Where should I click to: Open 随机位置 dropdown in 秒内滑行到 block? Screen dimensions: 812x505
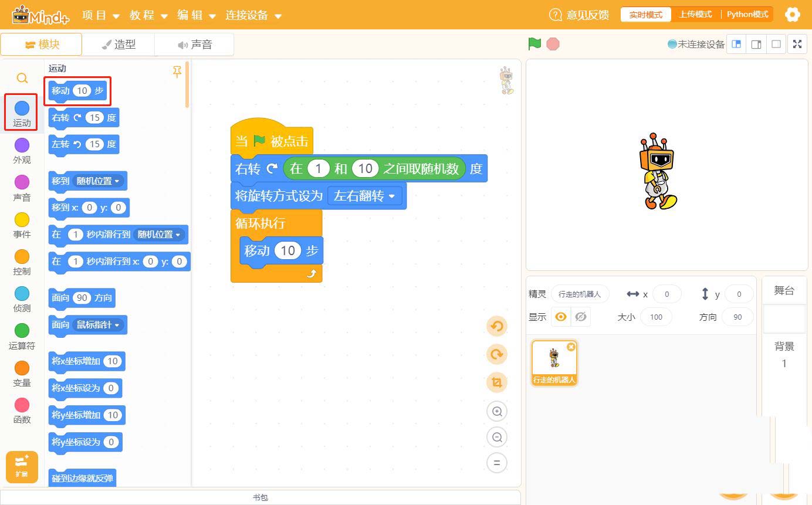[160, 235]
